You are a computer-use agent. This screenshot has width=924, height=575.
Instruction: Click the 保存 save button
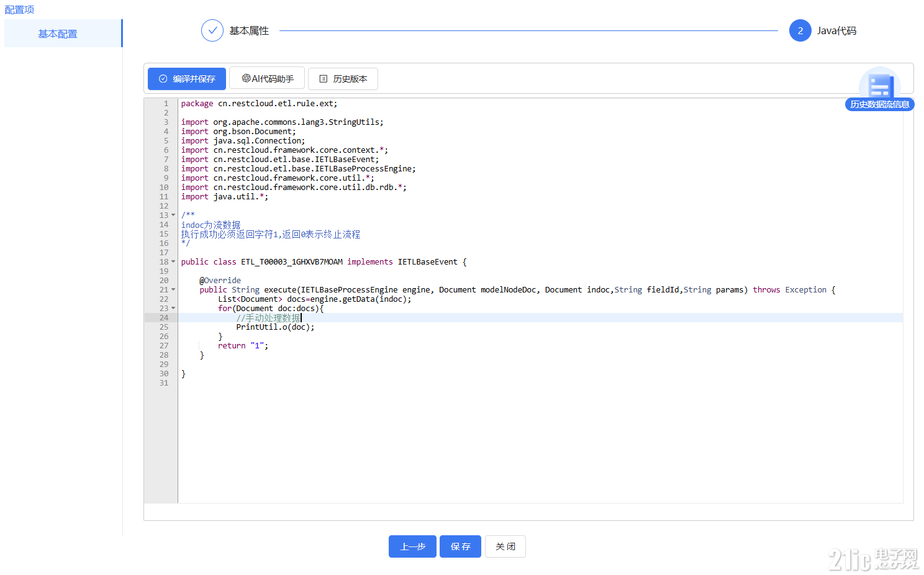coord(460,546)
